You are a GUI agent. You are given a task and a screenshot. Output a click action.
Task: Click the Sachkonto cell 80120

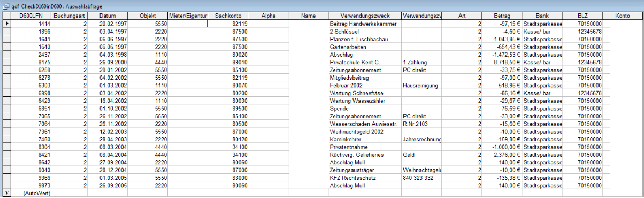228,139
